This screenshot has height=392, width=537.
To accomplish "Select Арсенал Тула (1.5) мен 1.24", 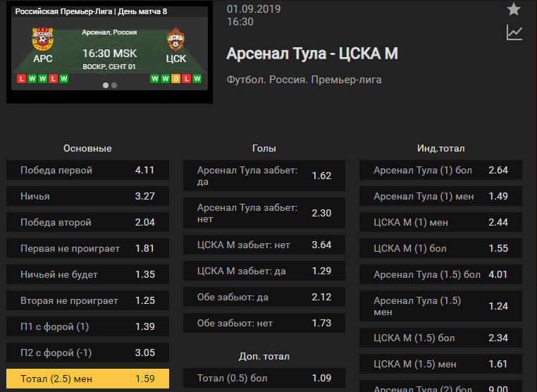I will pyautogui.click(x=440, y=306).
